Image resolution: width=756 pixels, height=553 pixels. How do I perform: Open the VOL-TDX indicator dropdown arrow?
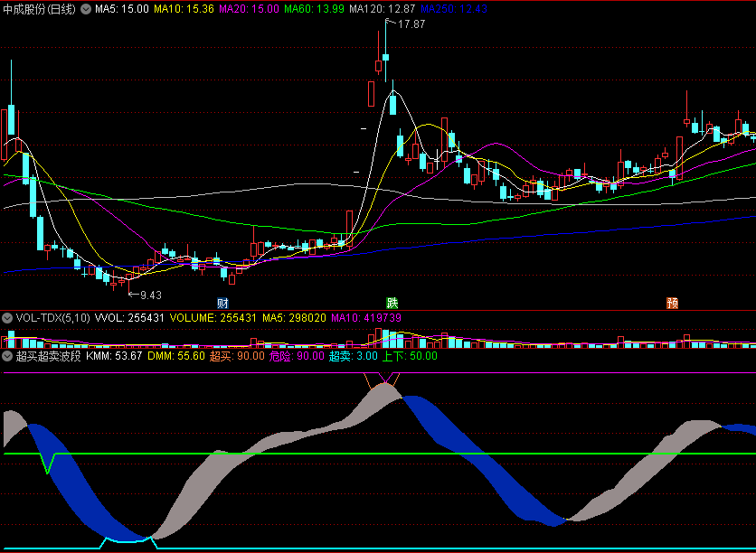[7, 318]
